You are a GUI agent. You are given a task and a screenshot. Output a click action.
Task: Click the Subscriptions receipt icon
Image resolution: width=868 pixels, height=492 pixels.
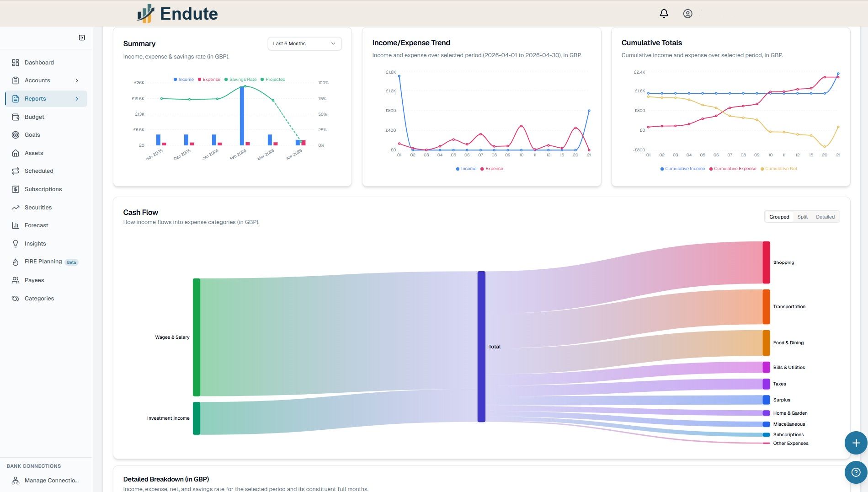coord(16,189)
